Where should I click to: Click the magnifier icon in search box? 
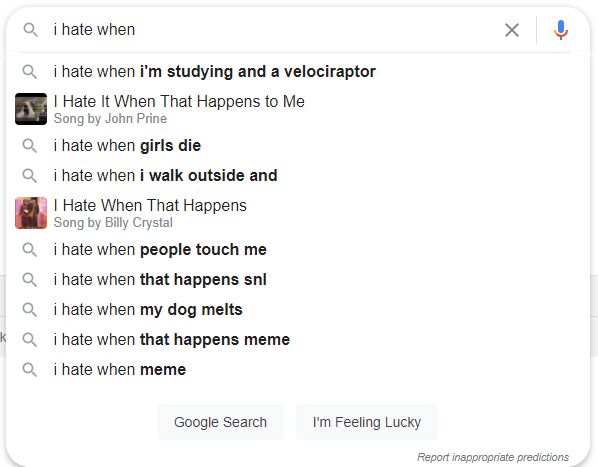tap(31, 30)
